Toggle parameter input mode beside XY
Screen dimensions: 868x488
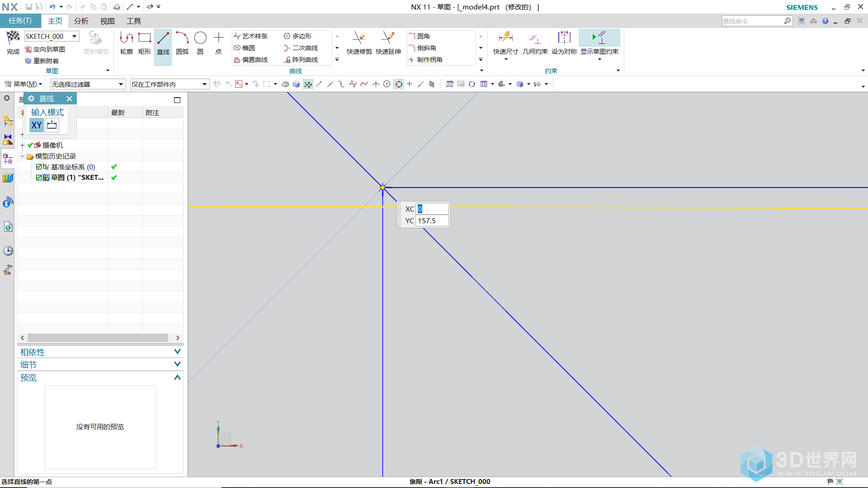pyautogui.click(x=52, y=125)
